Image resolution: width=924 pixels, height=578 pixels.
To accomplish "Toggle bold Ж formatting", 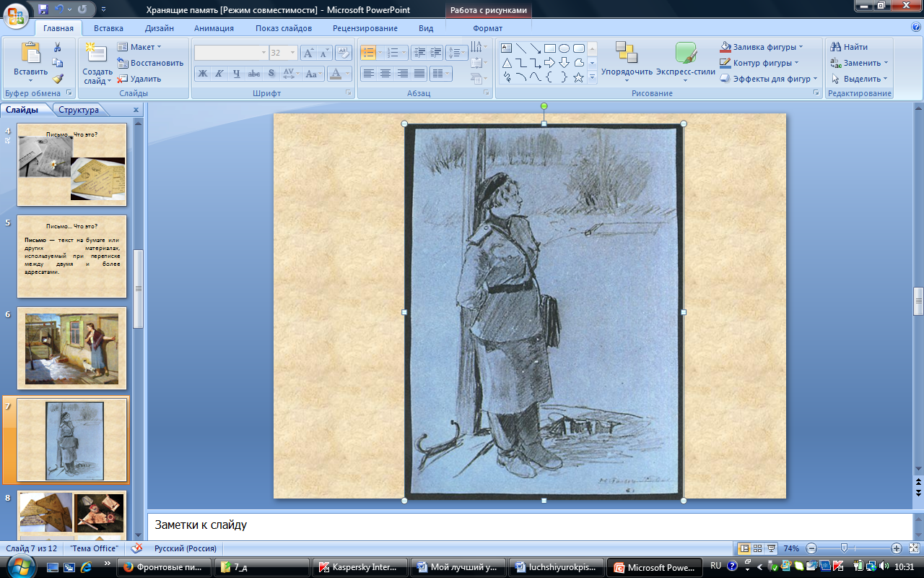I will click(x=203, y=74).
